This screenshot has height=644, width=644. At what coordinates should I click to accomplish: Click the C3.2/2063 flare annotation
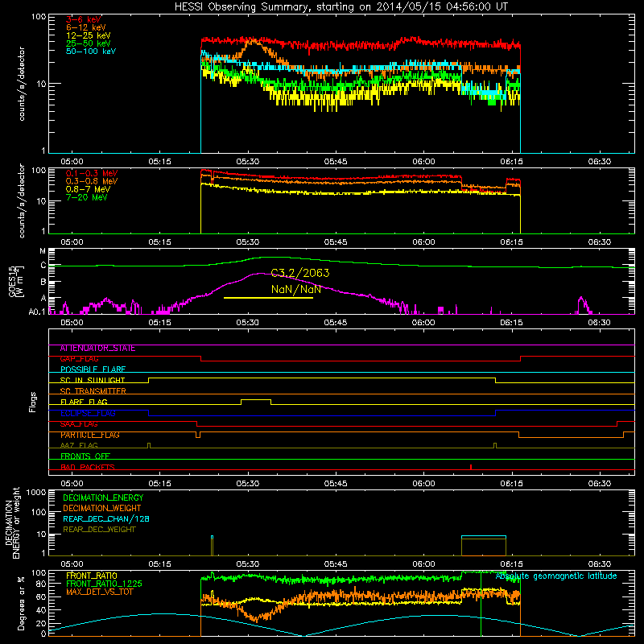299,273
